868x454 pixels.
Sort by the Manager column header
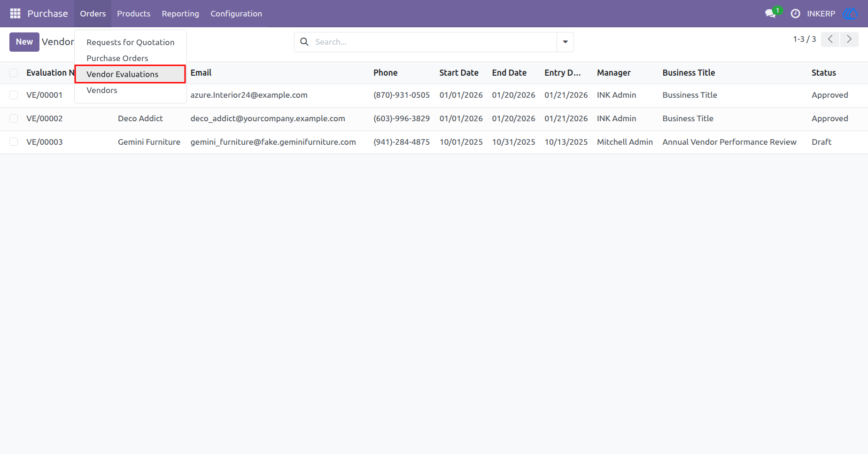[614, 73]
